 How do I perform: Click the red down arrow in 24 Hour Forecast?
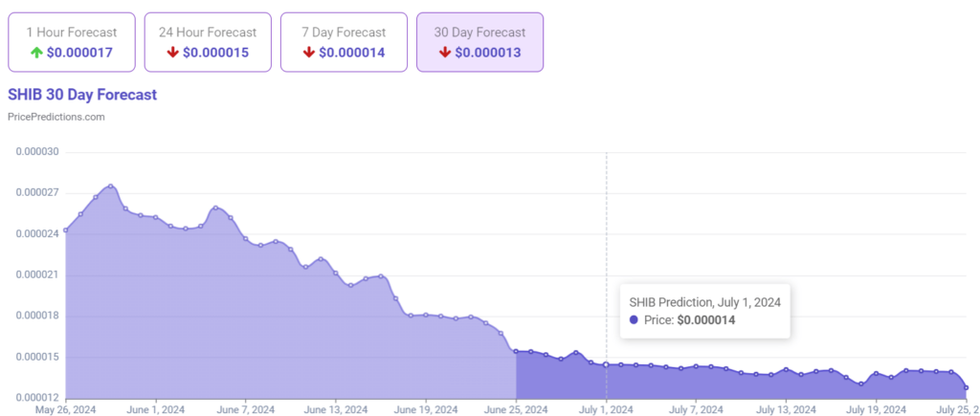coord(172,52)
